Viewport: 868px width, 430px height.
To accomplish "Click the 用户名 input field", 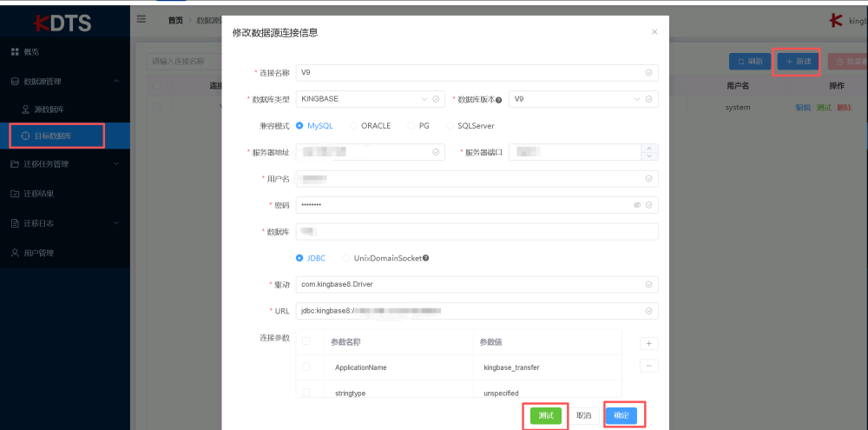I will 477,178.
